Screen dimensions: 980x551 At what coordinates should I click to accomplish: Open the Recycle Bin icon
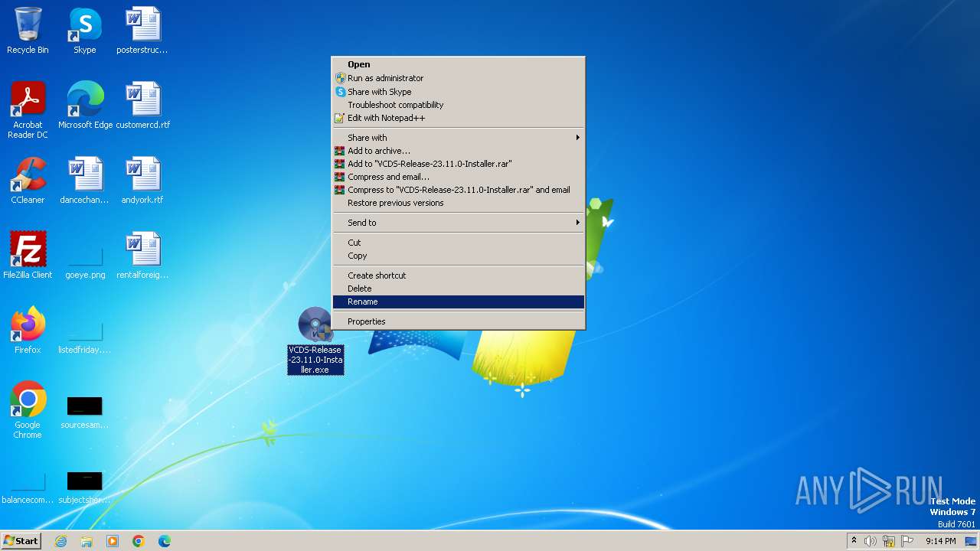coord(28,31)
